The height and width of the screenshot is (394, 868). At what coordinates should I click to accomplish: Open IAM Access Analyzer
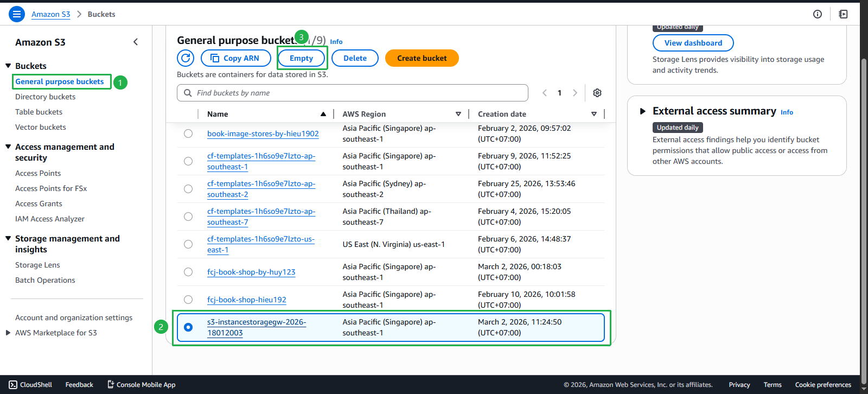click(50, 219)
